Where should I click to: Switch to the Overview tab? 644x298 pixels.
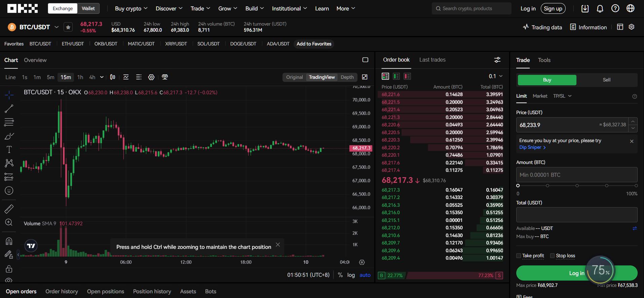[35, 60]
